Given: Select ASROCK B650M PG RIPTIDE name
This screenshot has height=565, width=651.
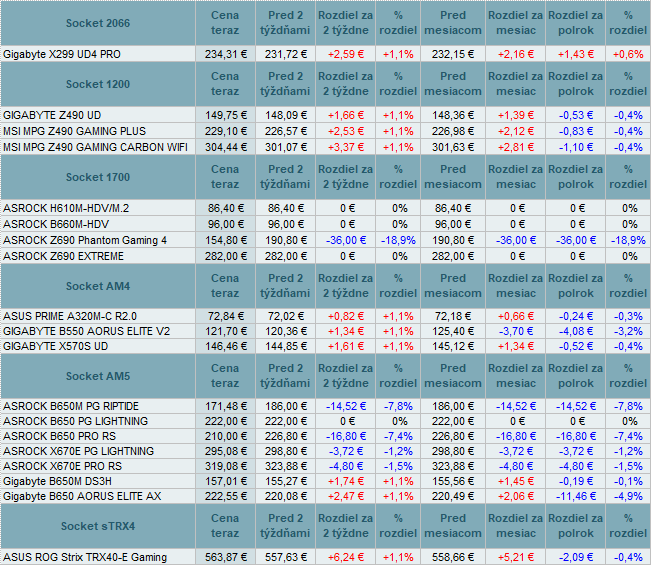Looking at the screenshot, I should point(71,406).
